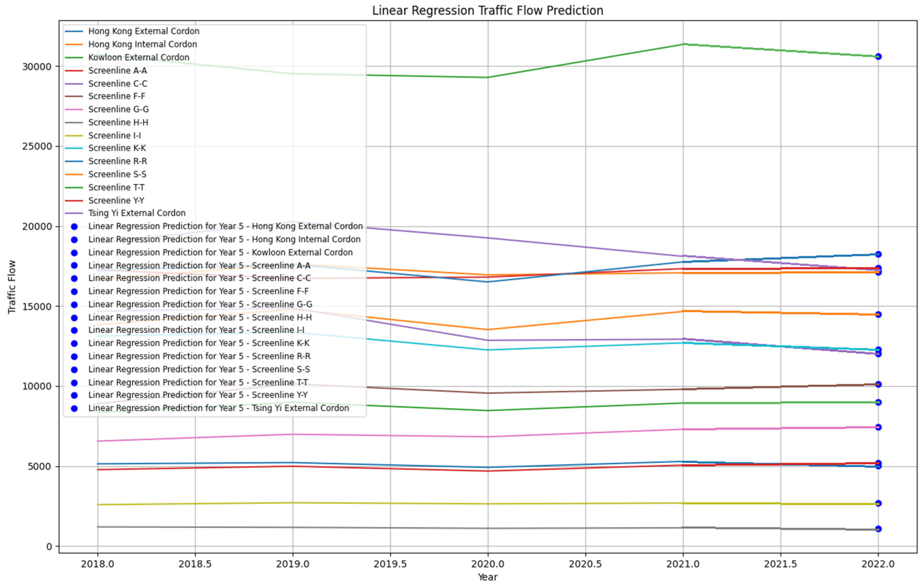Click the prediction dot ending the pink Screenline G-G line
Viewport: 924px width, 586px height.
[x=878, y=427]
